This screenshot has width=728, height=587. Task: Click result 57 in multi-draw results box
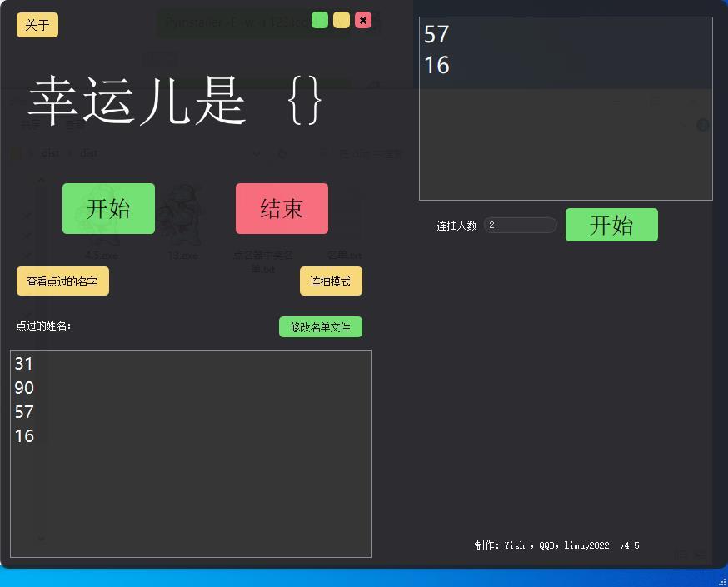(436, 34)
